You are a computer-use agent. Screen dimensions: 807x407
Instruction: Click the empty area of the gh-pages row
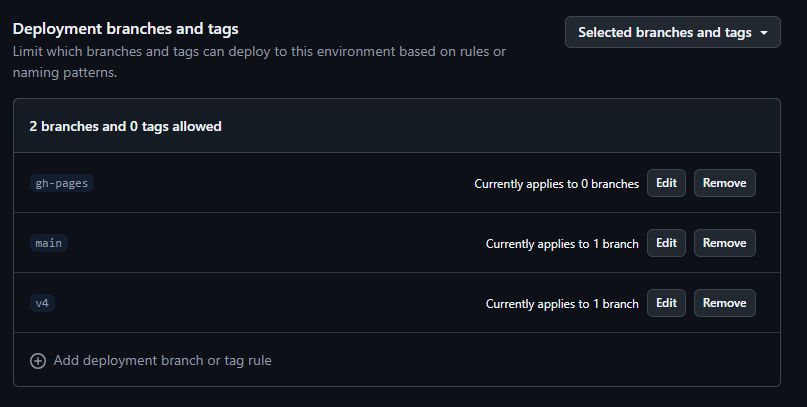click(x=283, y=183)
